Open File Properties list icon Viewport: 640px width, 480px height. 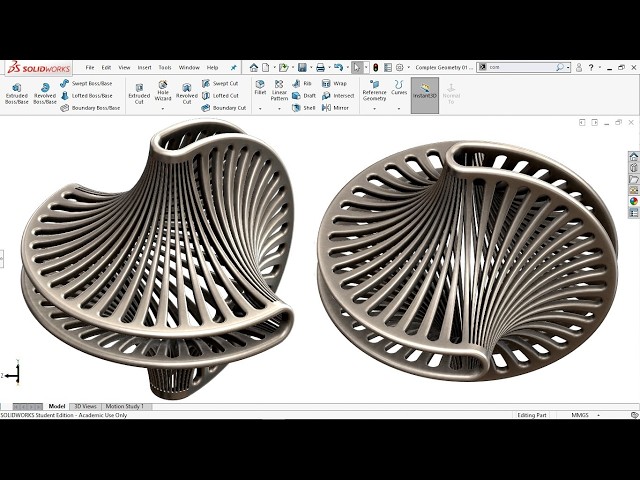tap(388, 67)
